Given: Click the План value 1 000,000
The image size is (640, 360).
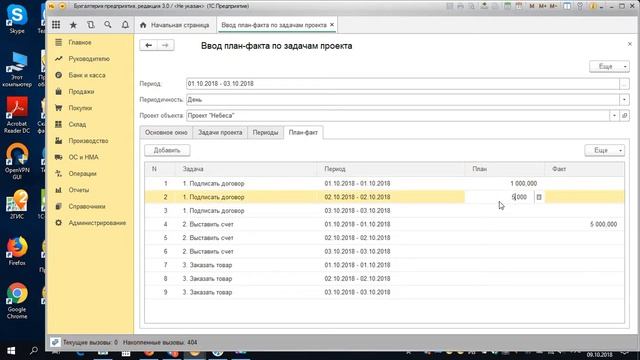Looking at the screenshot, I should [524, 184].
